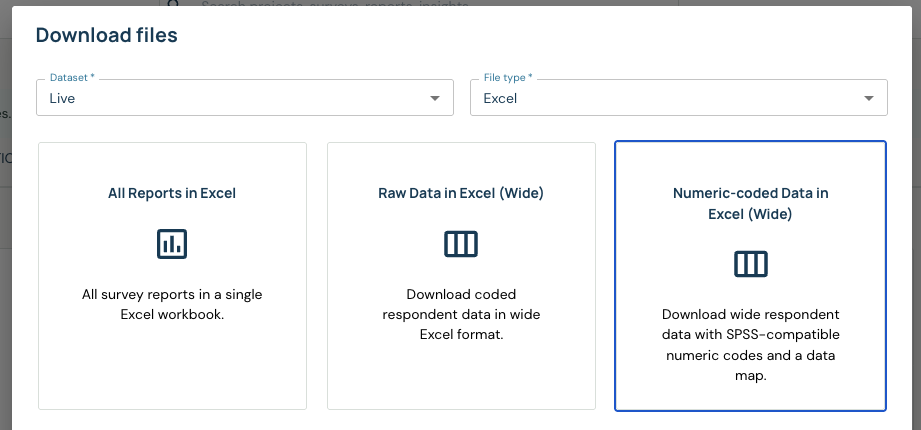Screen dimensions: 921x430
Task: Click the 'All Reports in Excel' title text
Action: (x=172, y=193)
